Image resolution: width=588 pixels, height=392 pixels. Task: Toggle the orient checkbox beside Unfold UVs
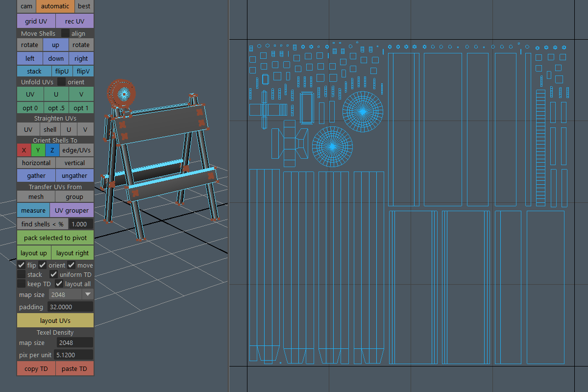tap(62, 82)
